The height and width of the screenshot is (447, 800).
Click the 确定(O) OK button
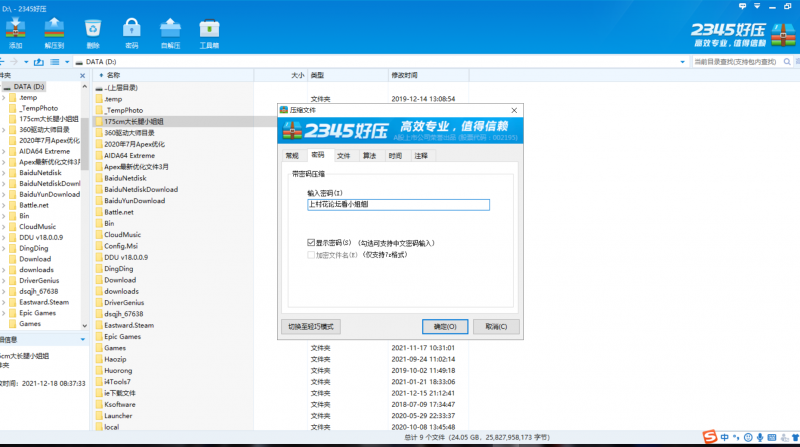445,326
